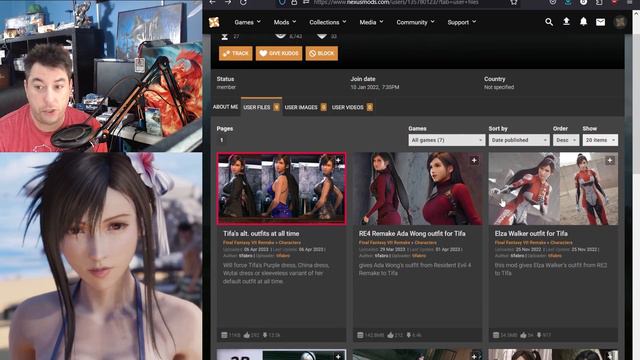Switch to the User Videos tab
Viewport: 640px width, 360px height.
click(x=352, y=107)
